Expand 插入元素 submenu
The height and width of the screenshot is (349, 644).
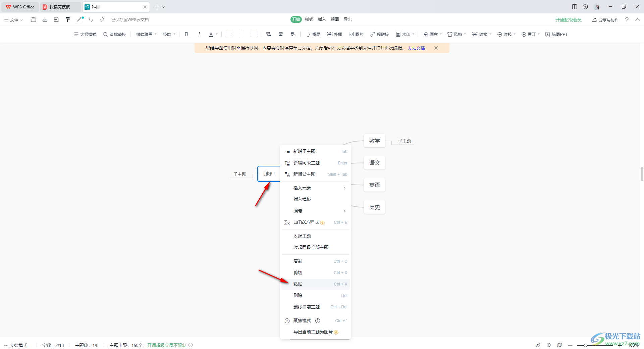pyautogui.click(x=316, y=188)
